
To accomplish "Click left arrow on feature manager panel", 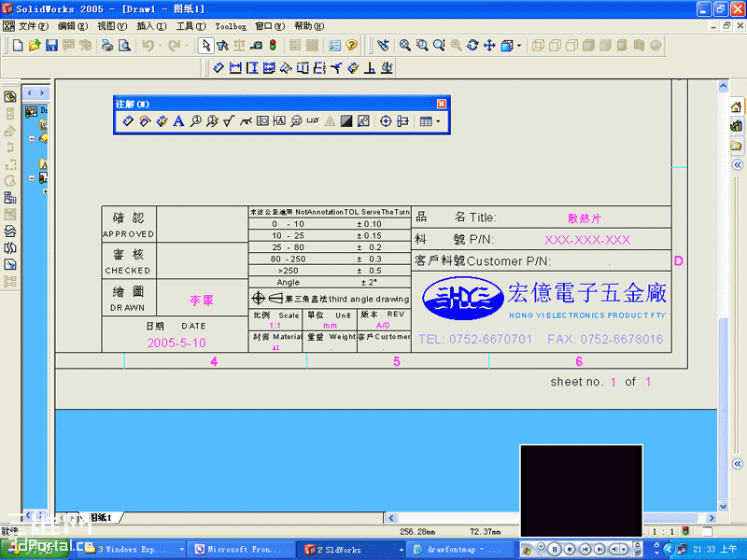I will tap(30, 92).
